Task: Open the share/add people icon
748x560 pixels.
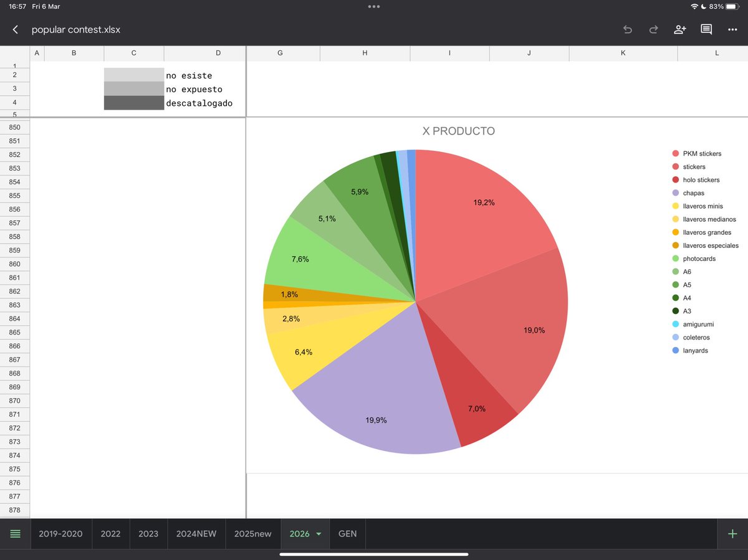Action: tap(679, 29)
